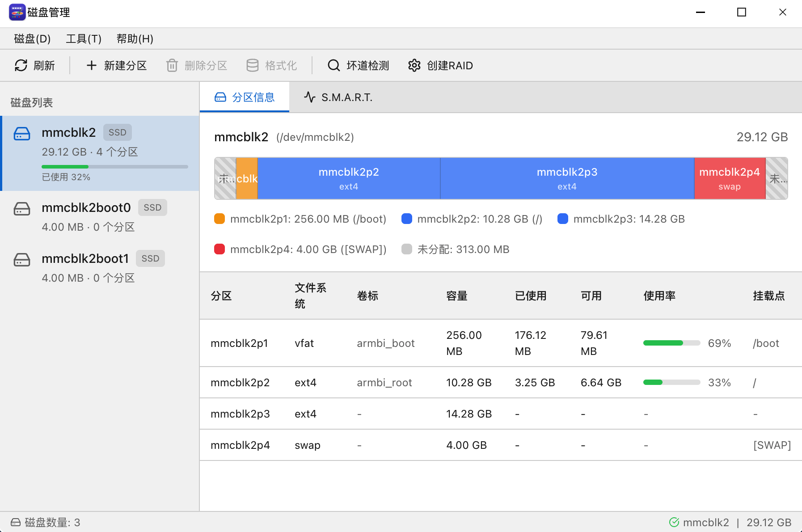Click the gray legend swatch for 未分配

(x=407, y=249)
